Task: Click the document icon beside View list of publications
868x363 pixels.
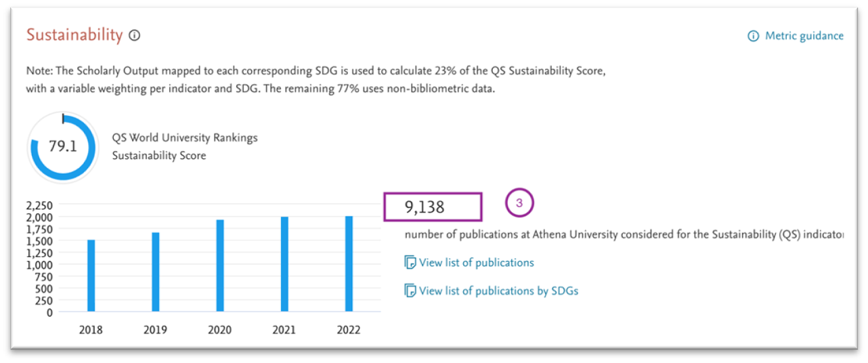Action: [409, 262]
